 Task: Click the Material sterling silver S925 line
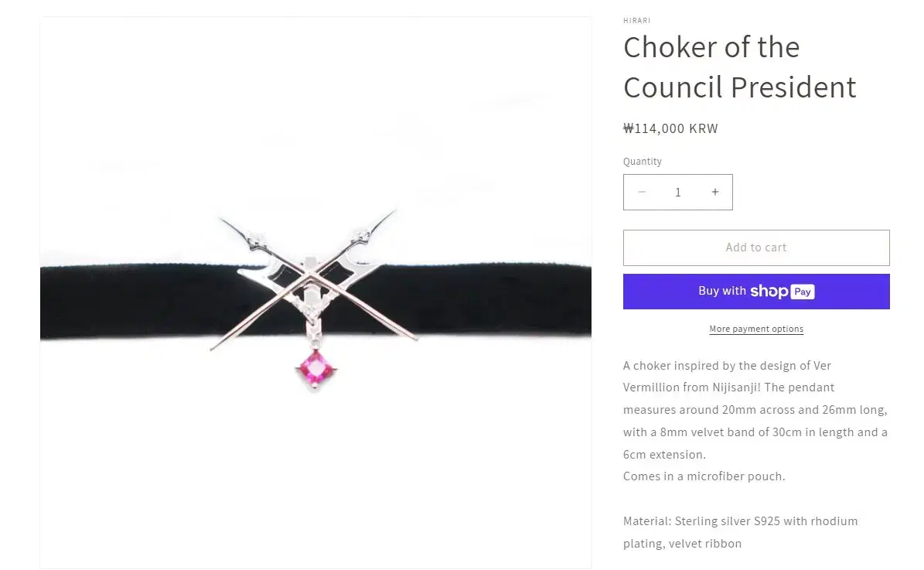coord(740,521)
